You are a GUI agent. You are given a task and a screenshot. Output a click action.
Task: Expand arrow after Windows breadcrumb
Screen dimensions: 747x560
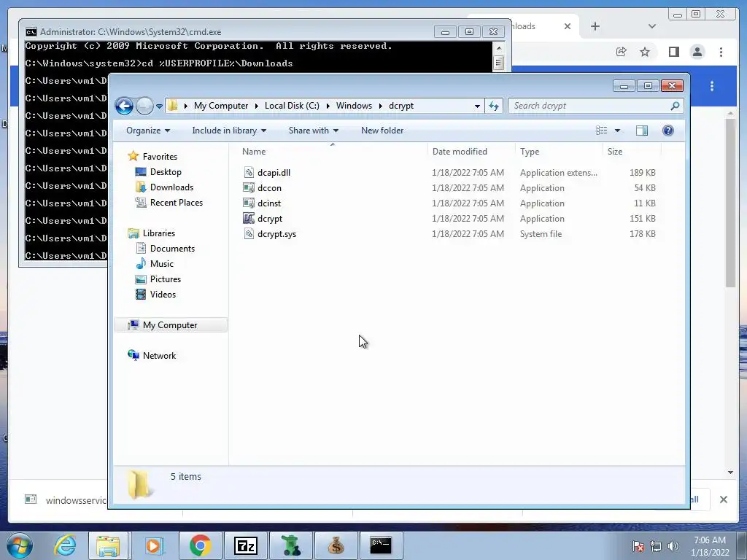click(381, 106)
